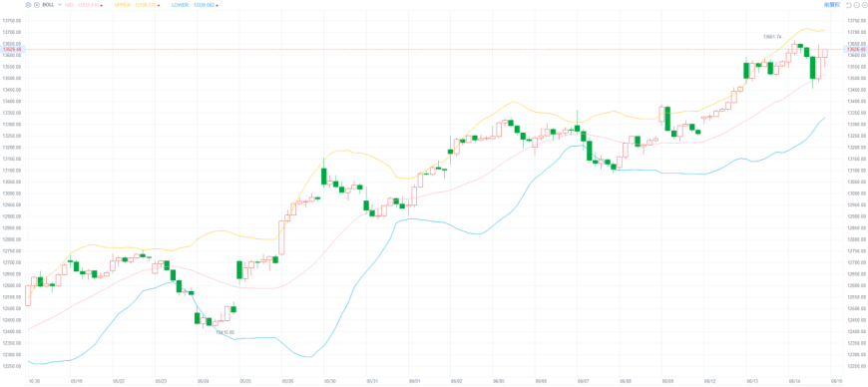Click the undo arrow icon

[x=849, y=5]
